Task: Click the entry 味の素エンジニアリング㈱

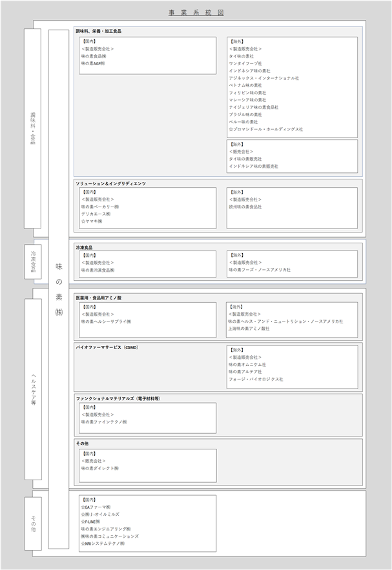Action: 106,529
